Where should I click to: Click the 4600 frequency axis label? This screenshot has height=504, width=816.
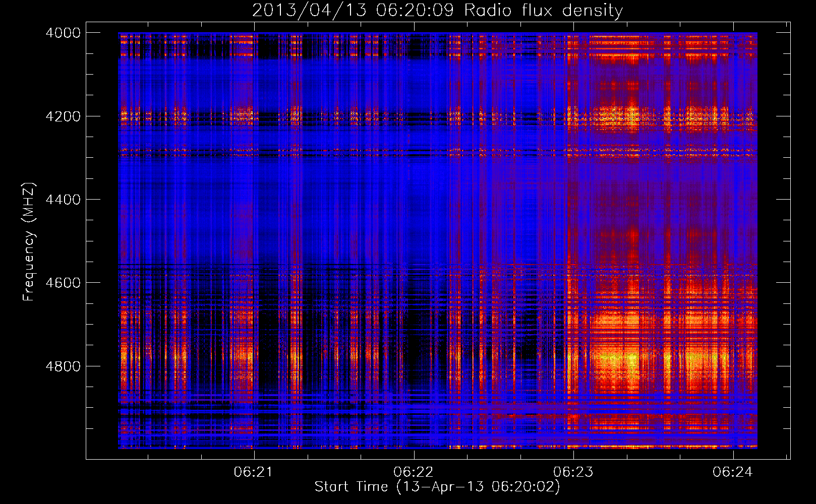click(63, 283)
